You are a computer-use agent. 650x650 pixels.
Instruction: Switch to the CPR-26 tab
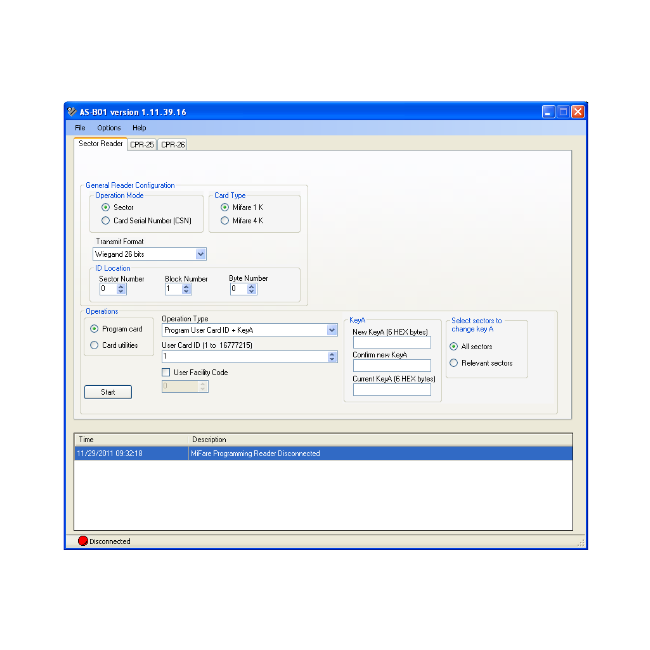pos(173,145)
